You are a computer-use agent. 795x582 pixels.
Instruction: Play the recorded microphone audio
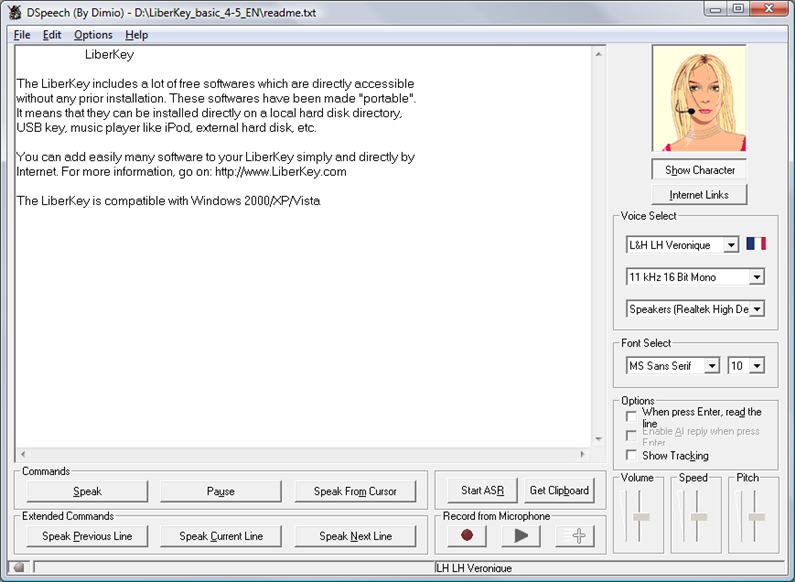[x=521, y=535]
